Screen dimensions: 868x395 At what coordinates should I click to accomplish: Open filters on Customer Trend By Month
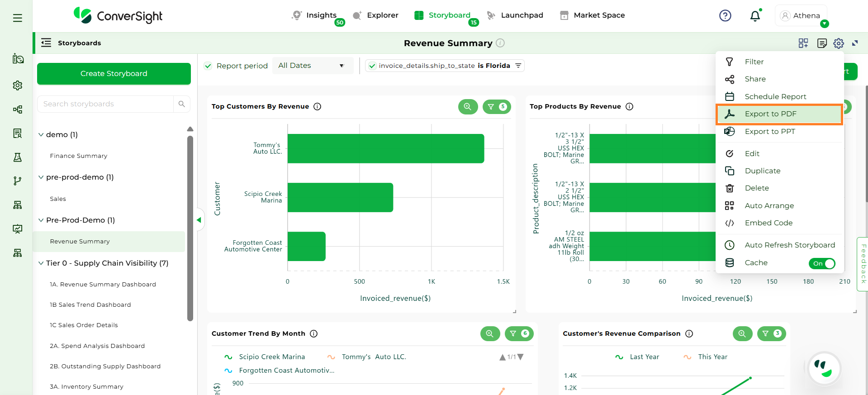(519, 334)
